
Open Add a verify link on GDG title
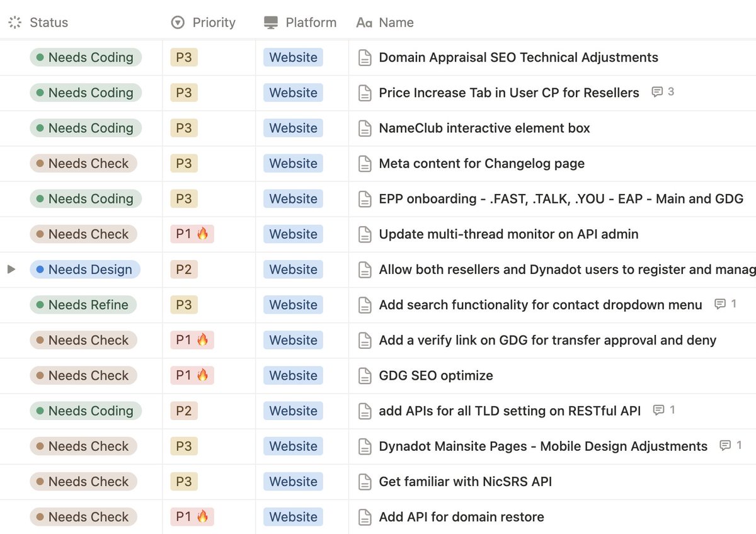[x=548, y=340]
